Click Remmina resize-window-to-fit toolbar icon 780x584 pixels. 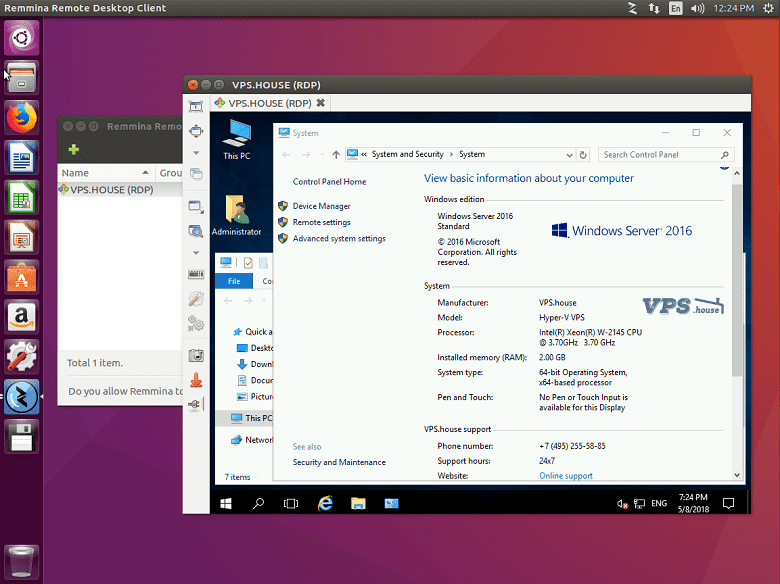(x=196, y=106)
